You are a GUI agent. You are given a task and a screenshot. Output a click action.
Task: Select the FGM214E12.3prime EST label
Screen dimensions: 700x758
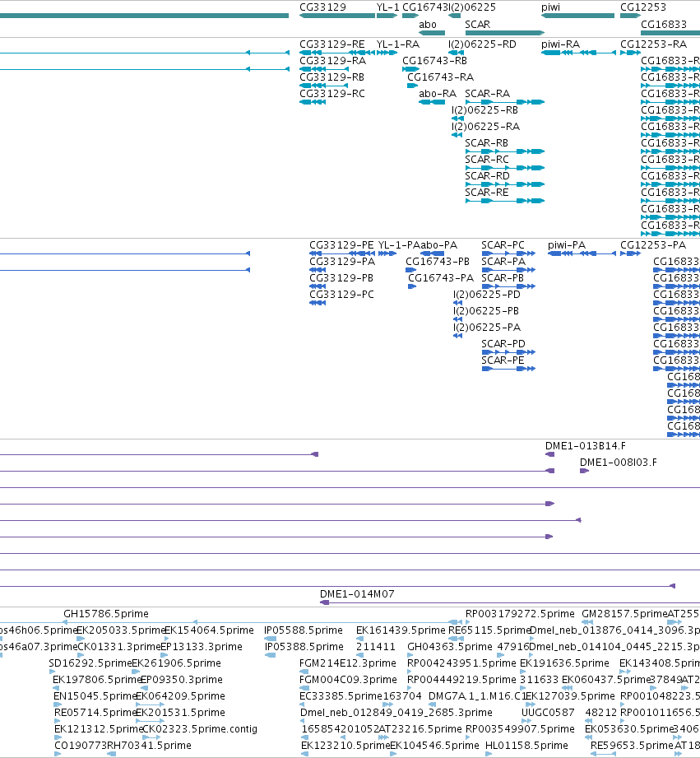coord(348,663)
